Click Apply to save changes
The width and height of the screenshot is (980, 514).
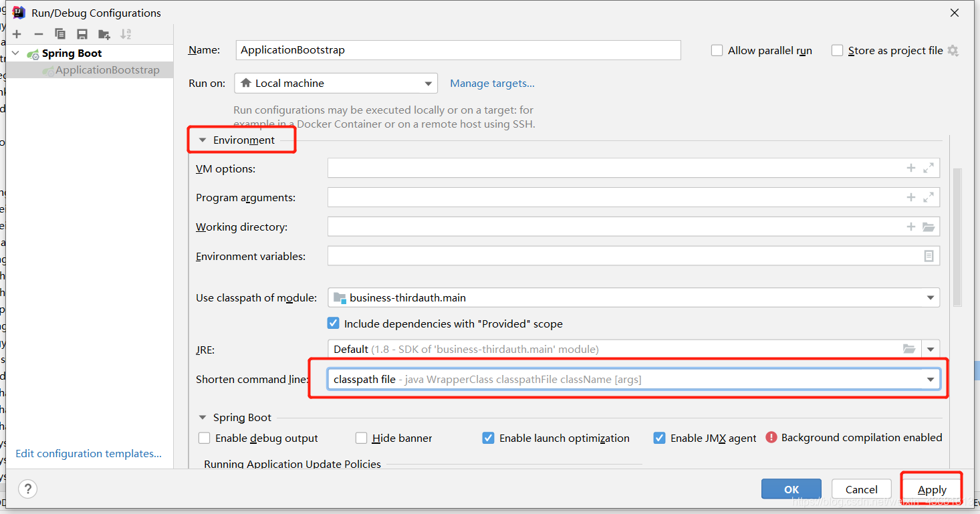point(932,489)
